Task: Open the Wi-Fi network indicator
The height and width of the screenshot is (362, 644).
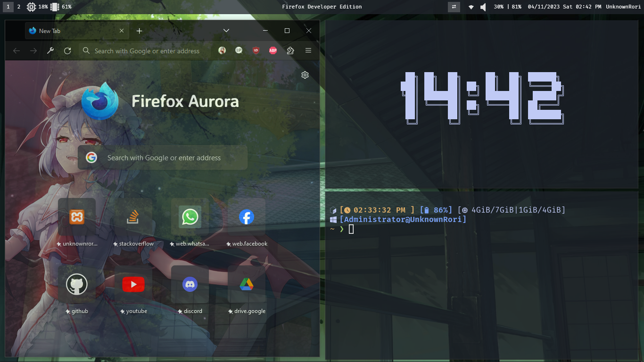Action: pyautogui.click(x=471, y=7)
